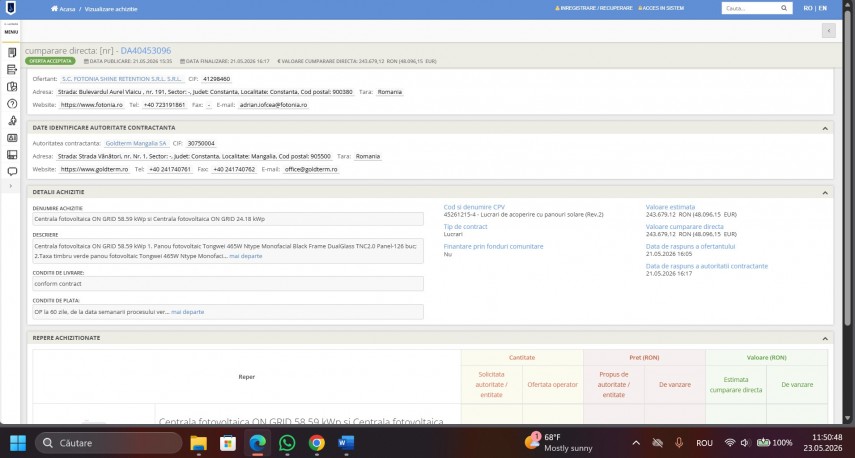Open Microsoft Store from taskbar
Screen dimensions: 855x458
[x=228, y=443]
